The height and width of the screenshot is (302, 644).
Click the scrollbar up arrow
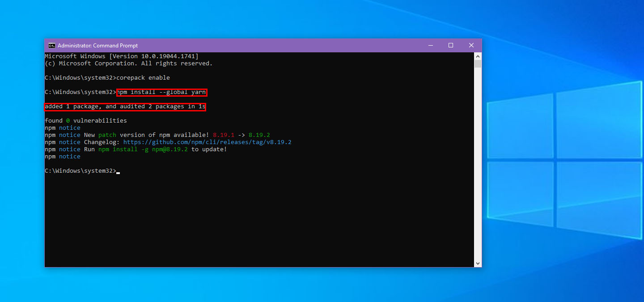coord(478,56)
